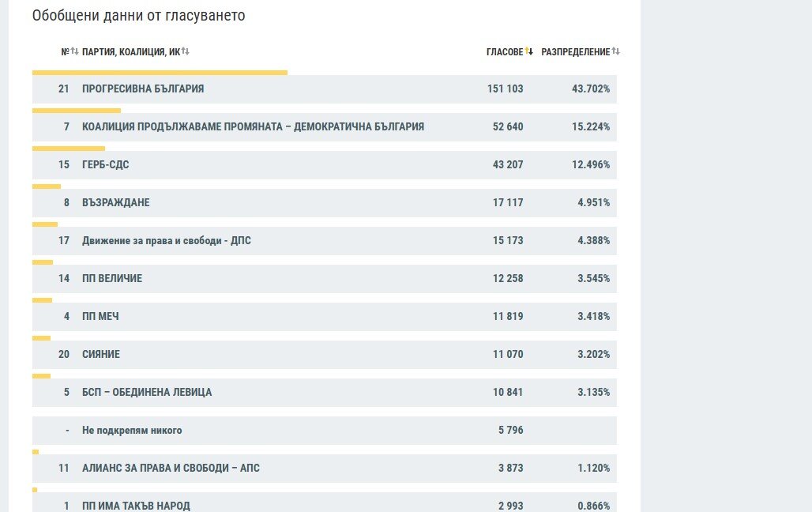This screenshot has height=512, width=812.
Task: Sort by party name arrows icon
Action: click(x=186, y=51)
